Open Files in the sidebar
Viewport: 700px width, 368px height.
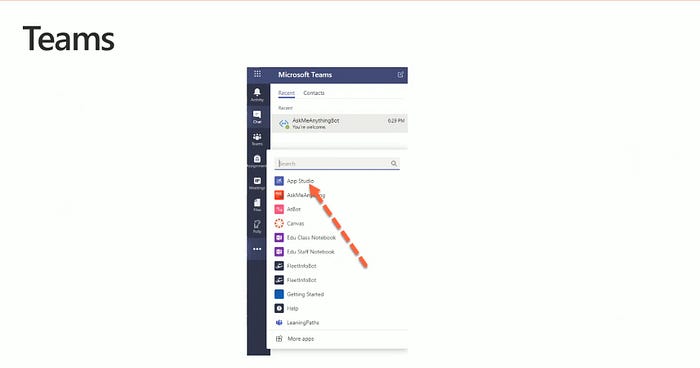point(257,205)
